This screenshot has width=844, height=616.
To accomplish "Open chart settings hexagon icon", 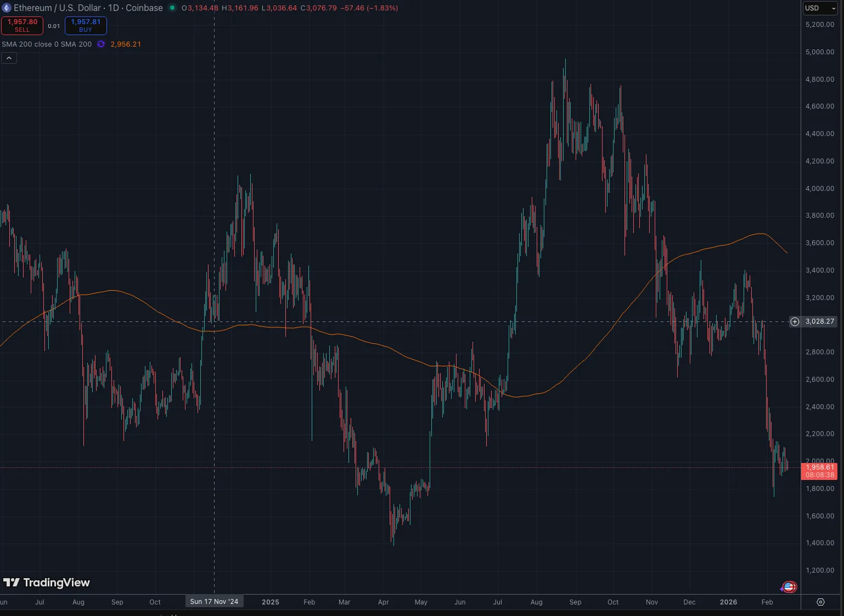I will [x=820, y=602].
